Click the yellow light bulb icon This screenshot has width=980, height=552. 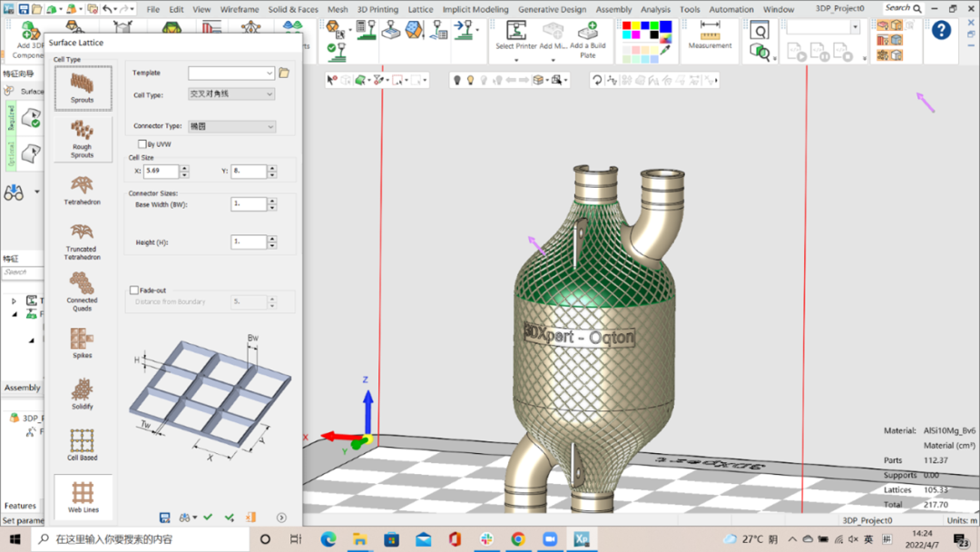[471, 80]
